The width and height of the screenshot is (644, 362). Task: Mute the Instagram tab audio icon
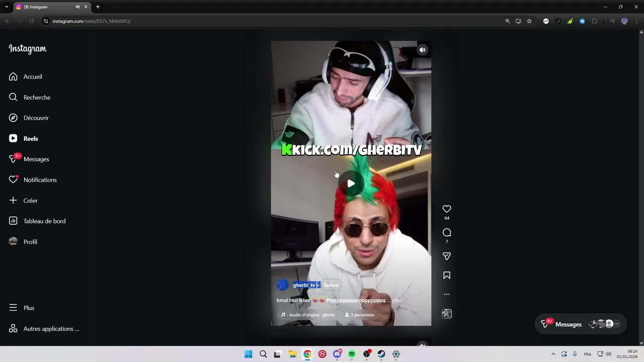[77, 7]
